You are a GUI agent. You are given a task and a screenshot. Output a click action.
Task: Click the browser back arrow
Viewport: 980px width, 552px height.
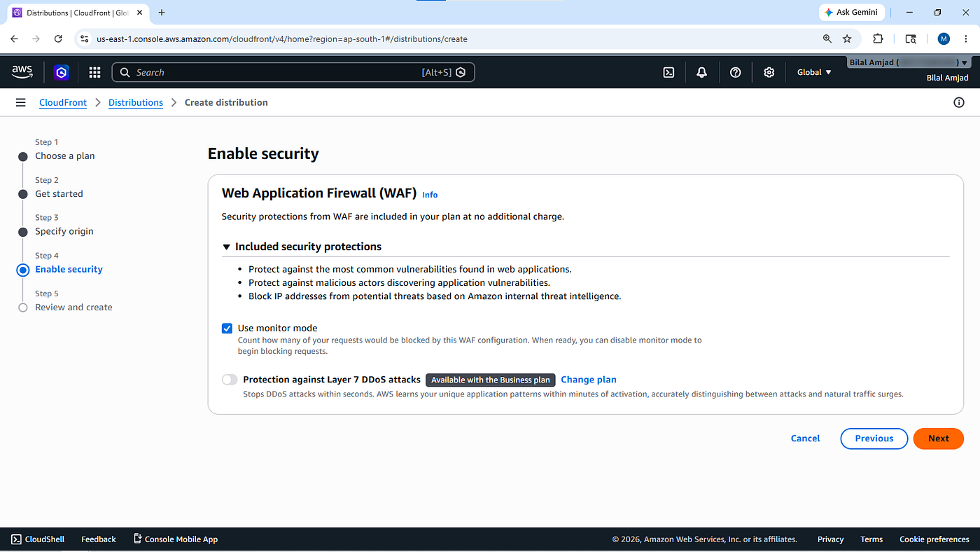coord(15,39)
